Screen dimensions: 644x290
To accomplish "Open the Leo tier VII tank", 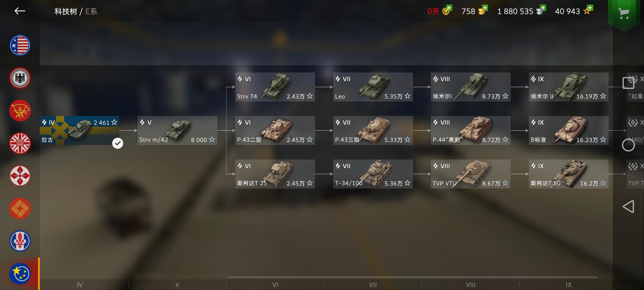I will point(373,87).
